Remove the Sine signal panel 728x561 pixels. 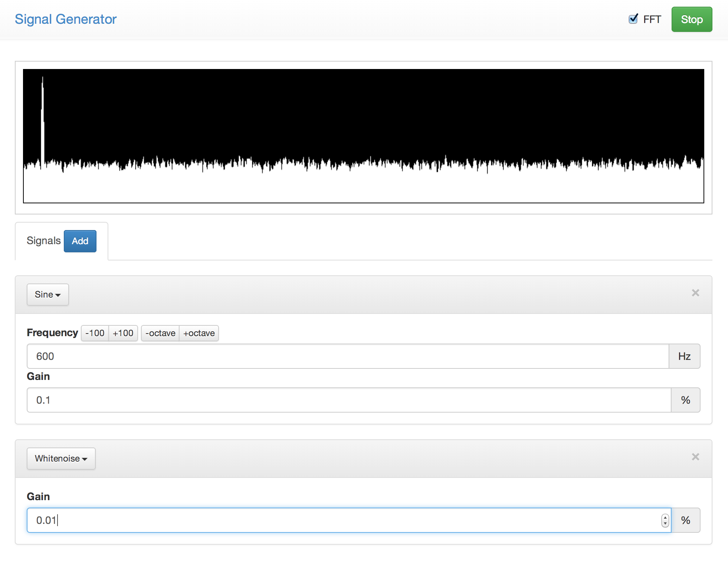coord(695,293)
